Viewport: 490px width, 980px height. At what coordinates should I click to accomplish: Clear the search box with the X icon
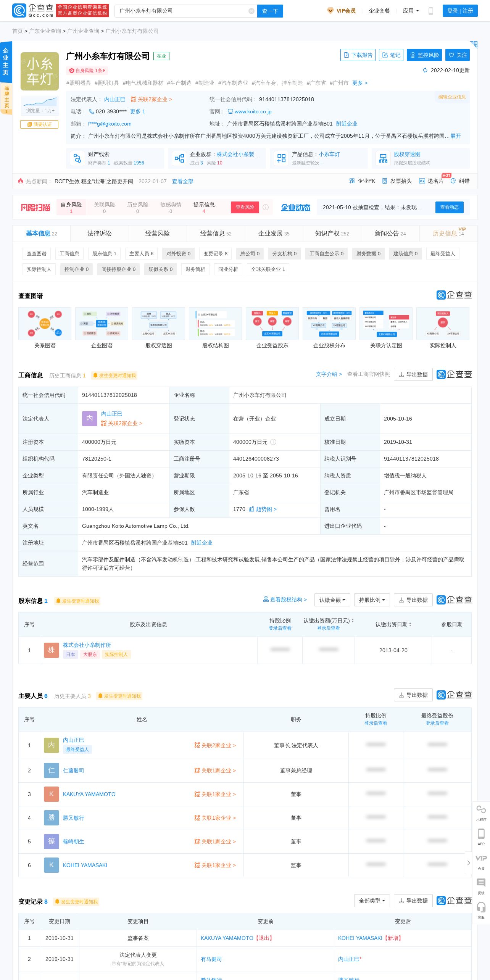tap(251, 11)
